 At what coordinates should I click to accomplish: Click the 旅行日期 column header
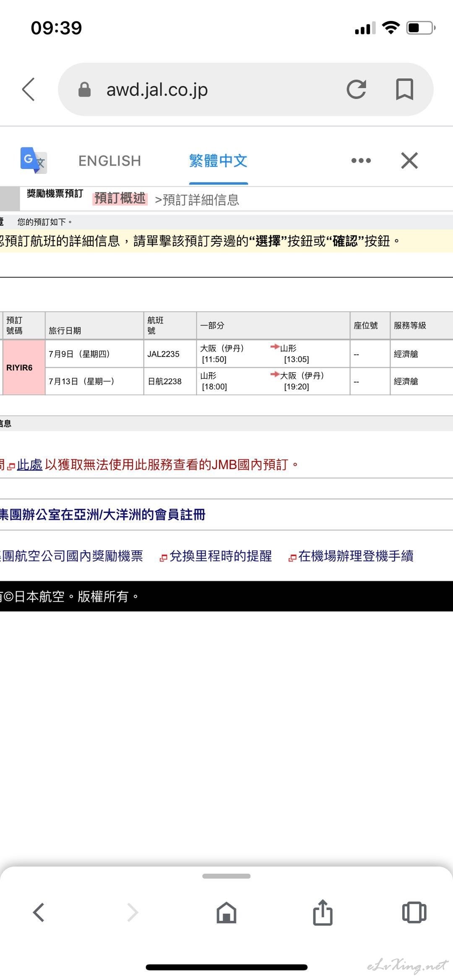tap(65, 331)
